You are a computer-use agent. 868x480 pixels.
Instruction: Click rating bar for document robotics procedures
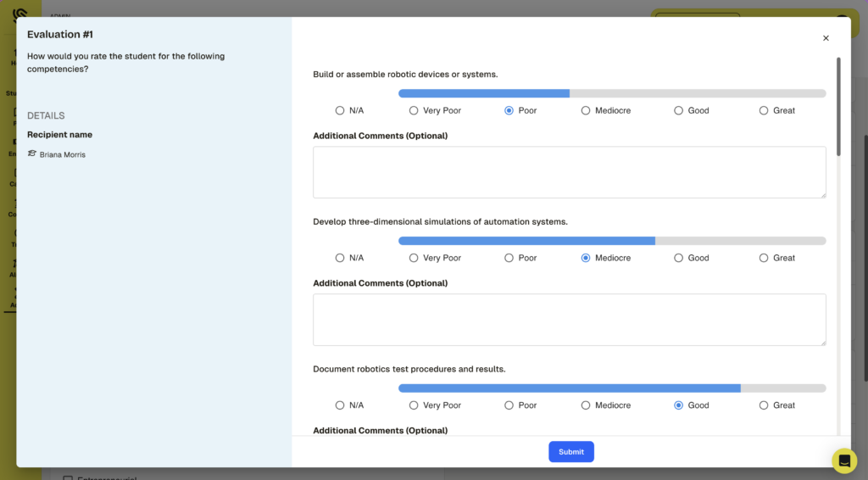[x=611, y=388]
